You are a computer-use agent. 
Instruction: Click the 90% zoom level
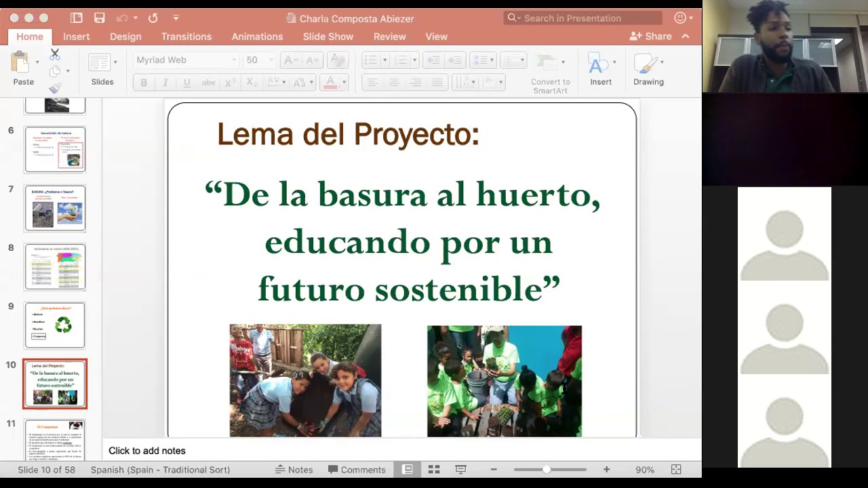point(645,470)
